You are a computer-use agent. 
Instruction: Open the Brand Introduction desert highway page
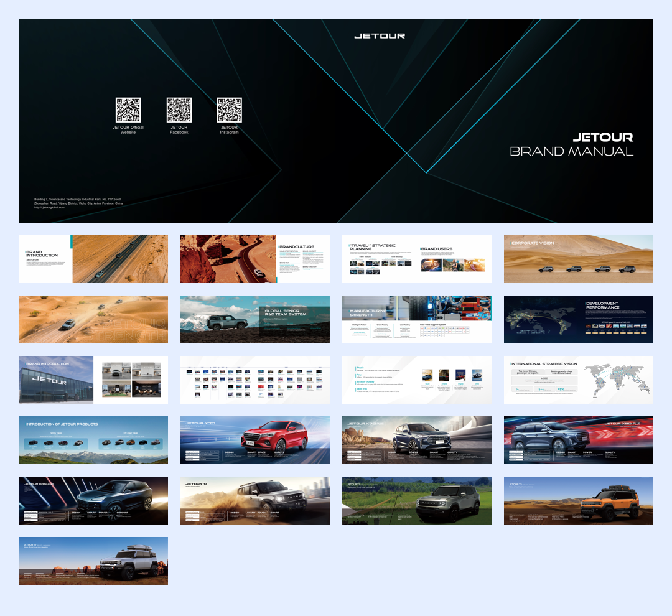pyautogui.click(x=93, y=259)
